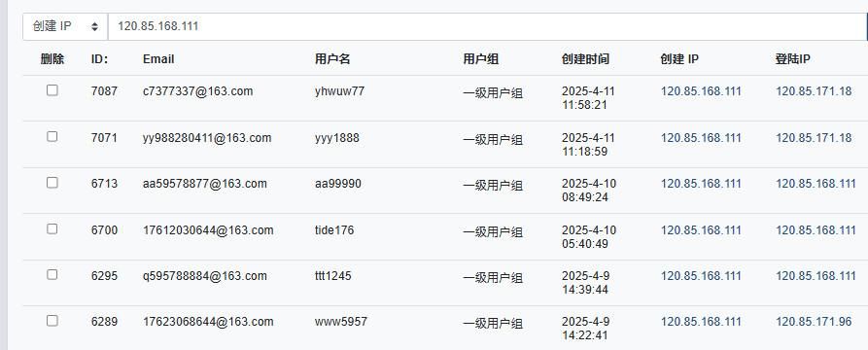Click creation IP link in aa99990 row
868x350 pixels.
click(x=701, y=184)
